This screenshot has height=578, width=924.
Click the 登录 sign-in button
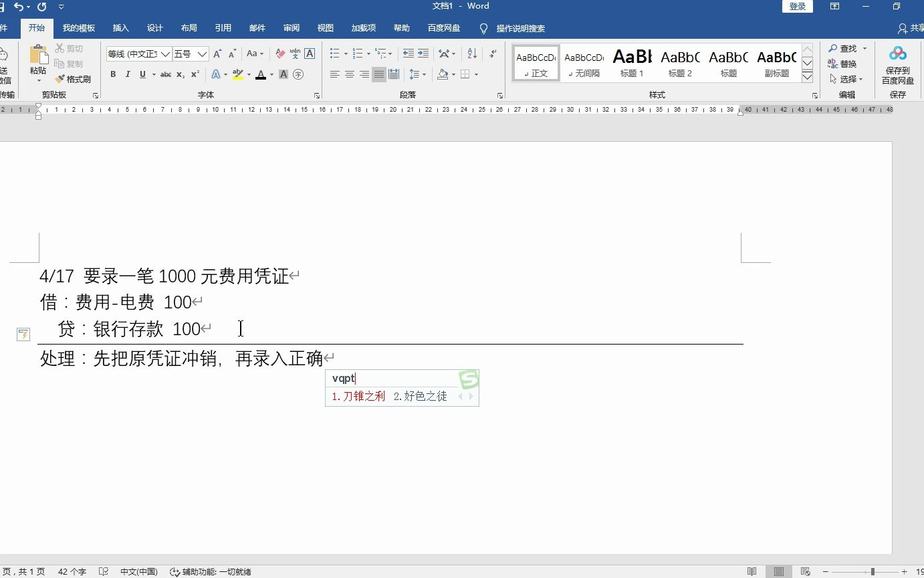click(798, 6)
